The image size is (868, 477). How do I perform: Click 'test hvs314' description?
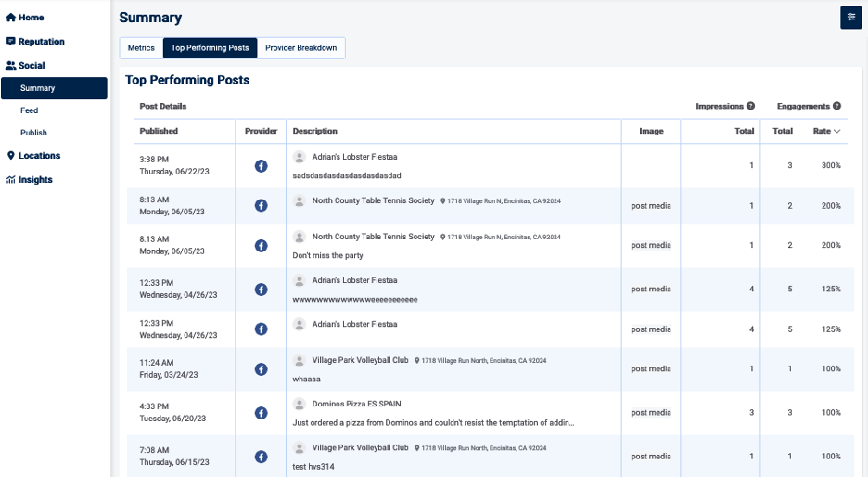point(313,467)
